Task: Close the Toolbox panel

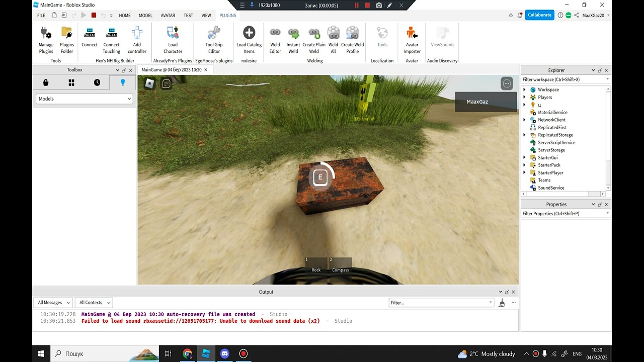Action: pyautogui.click(x=130, y=70)
